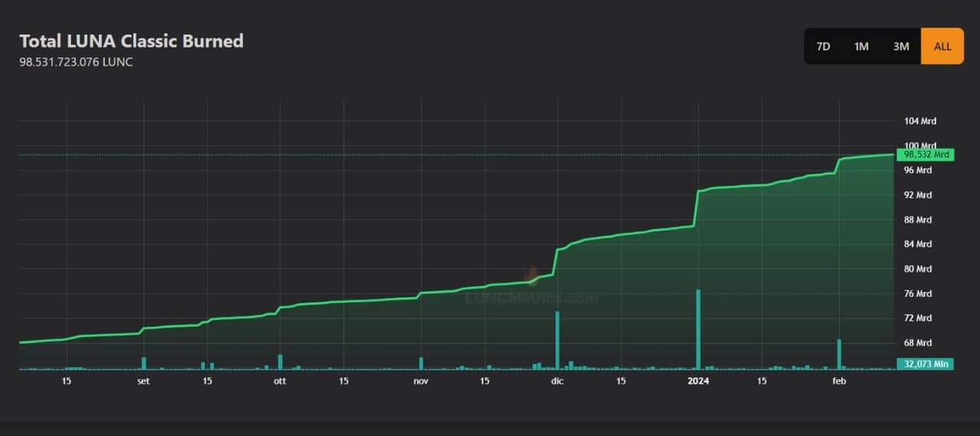980x436 pixels.
Task: Click the 72 Mrd axis label
Action: (x=918, y=318)
